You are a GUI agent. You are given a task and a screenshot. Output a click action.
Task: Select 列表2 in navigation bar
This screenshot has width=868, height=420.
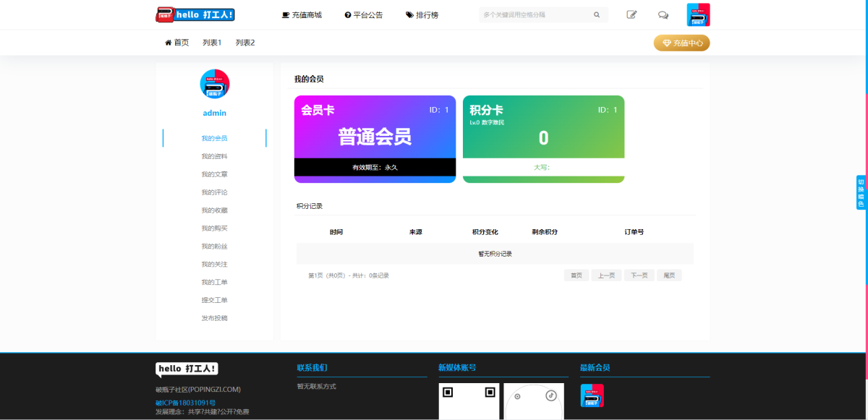tap(245, 43)
